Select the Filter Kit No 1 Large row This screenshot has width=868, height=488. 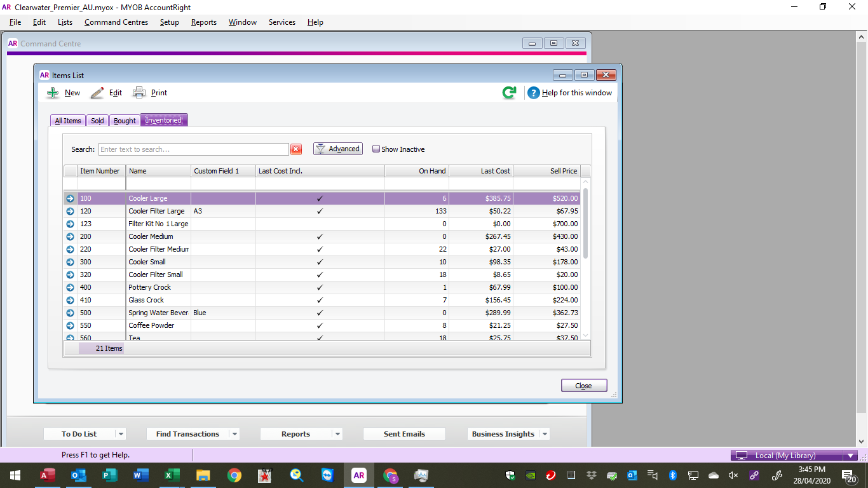point(322,224)
